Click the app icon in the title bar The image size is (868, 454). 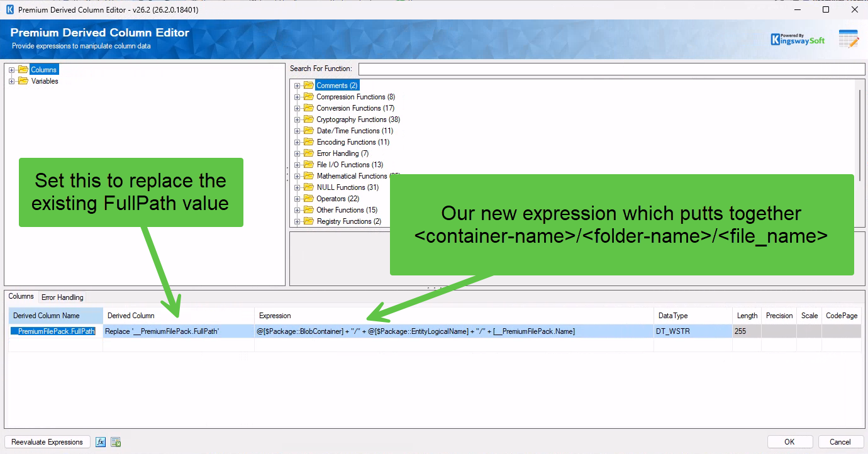coord(9,10)
